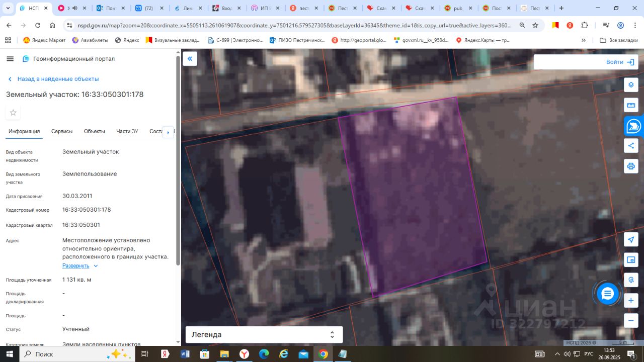Collapse the left information sidebar
This screenshot has width=644, height=362.
point(190,59)
